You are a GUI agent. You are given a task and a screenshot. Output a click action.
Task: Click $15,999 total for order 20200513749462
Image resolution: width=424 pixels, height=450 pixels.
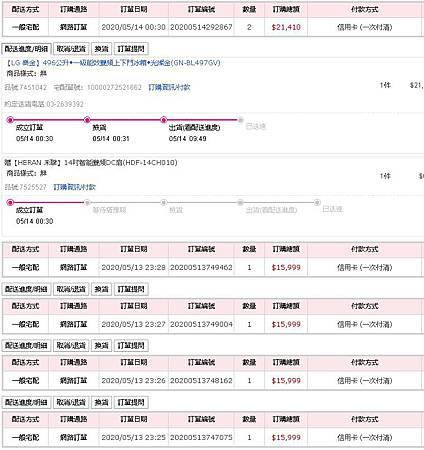[x=286, y=267]
